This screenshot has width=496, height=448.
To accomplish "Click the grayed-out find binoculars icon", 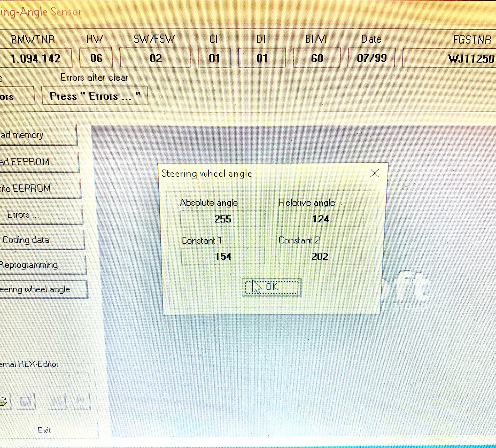I will [x=57, y=401].
